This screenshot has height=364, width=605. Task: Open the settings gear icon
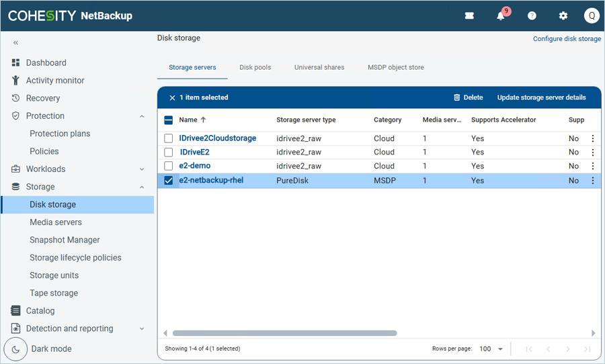coord(563,16)
